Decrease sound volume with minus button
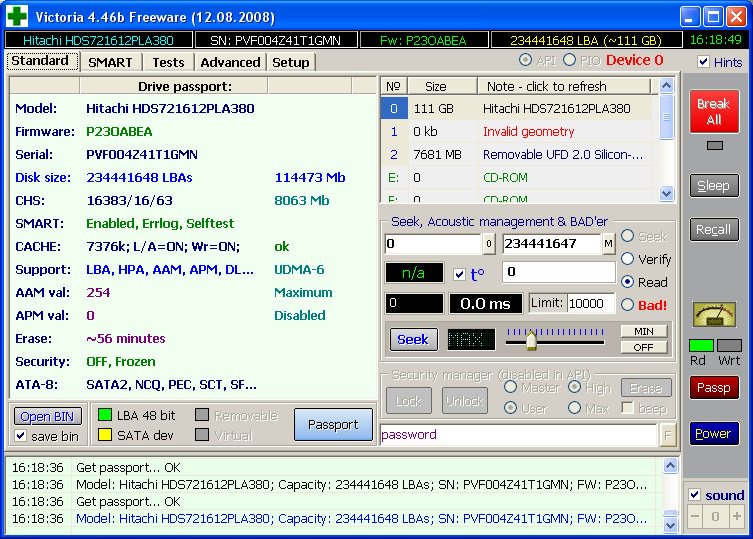This screenshot has width=753, height=539. [695, 516]
